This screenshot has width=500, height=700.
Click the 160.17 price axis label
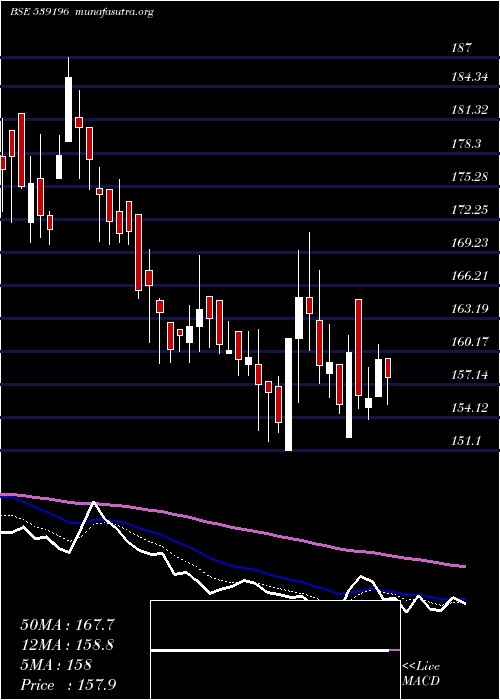(469, 342)
